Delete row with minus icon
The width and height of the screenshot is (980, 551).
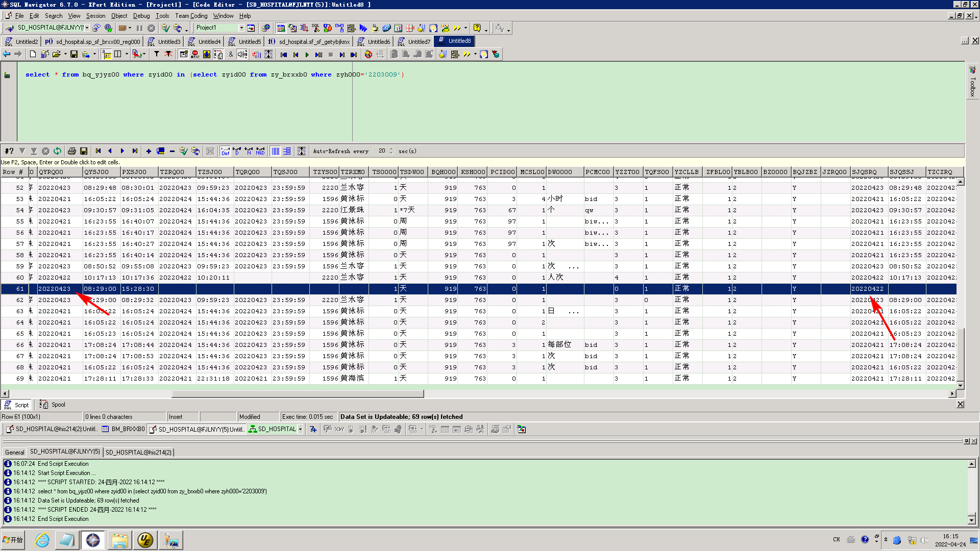pos(172,151)
